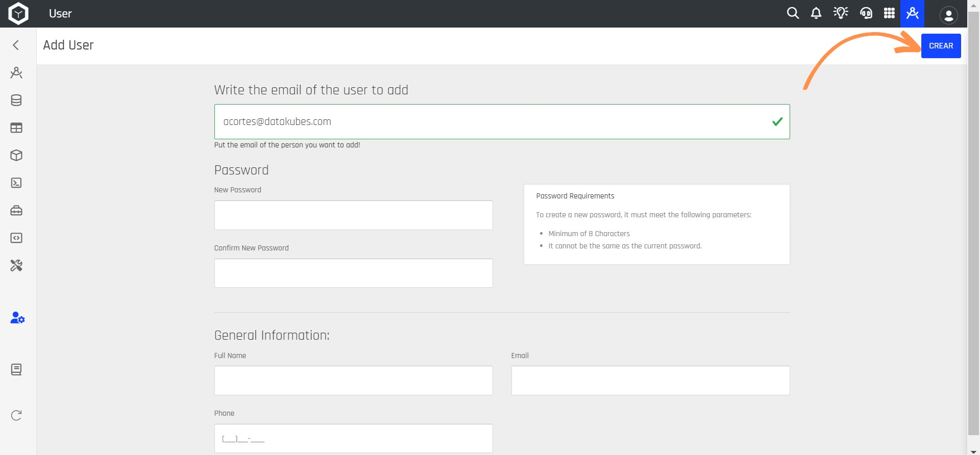Click the lightbulb tips icon

841,13
